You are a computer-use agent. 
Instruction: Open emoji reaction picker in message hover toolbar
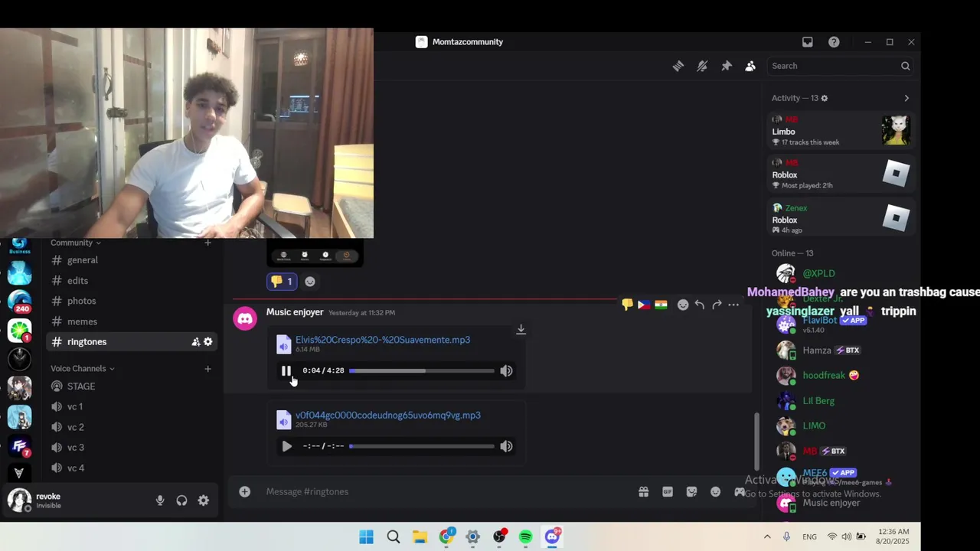click(x=683, y=305)
